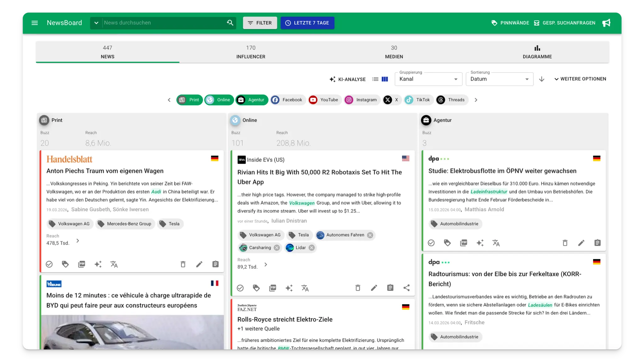Enable the YouTube channel chip
The height and width of the screenshot is (362, 644).
pyautogui.click(x=325, y=100)
